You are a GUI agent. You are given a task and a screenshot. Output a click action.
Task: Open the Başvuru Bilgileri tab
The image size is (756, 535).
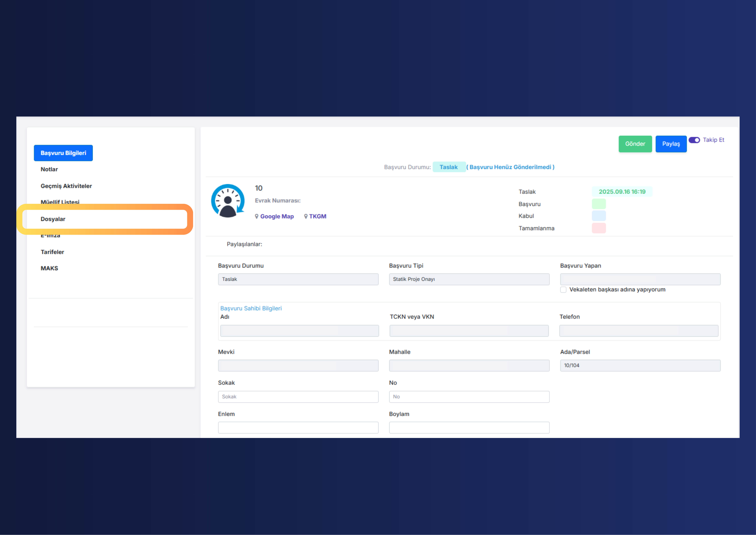[63, 153]
